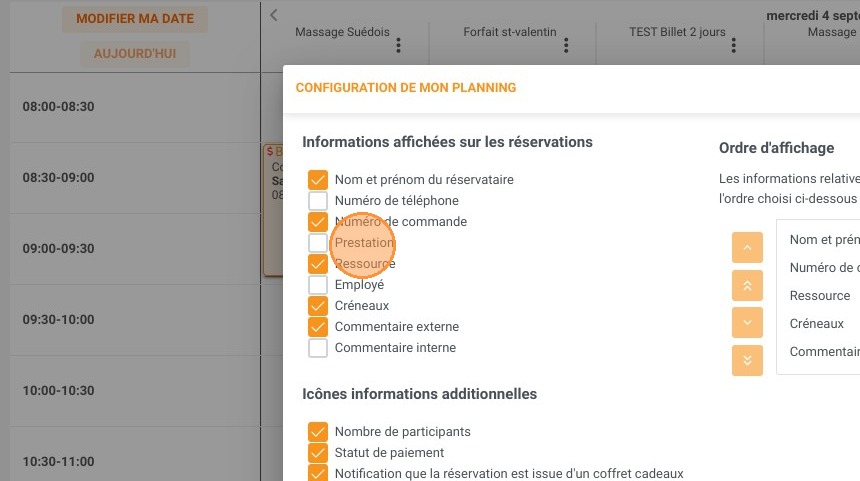Select Commentair... item in order list

[x=824, y=352]
